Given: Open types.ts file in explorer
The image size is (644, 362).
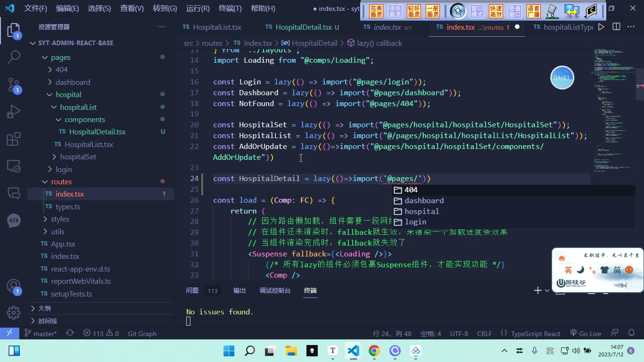Looking at the screenshot, I should click(68, 206).
